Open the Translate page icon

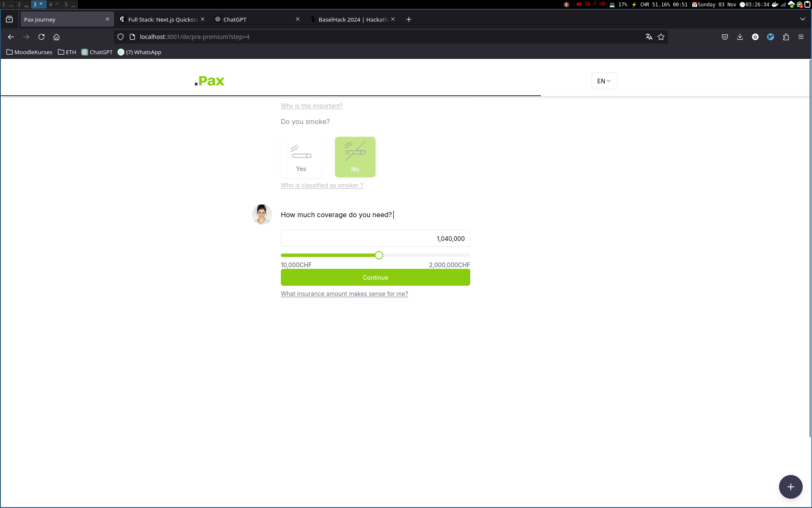coord(649,37)
